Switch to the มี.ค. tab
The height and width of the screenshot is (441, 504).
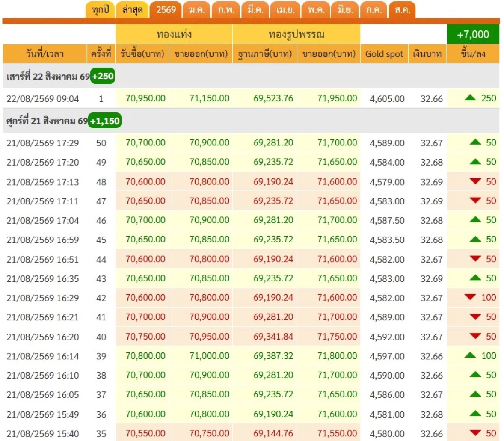click(255, 10)
